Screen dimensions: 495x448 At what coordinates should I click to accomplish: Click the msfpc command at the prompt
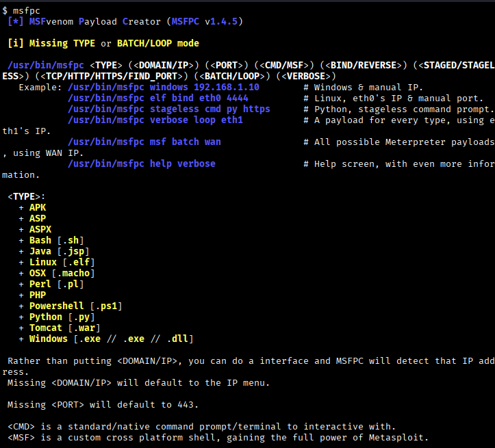[x=26, y=10]
